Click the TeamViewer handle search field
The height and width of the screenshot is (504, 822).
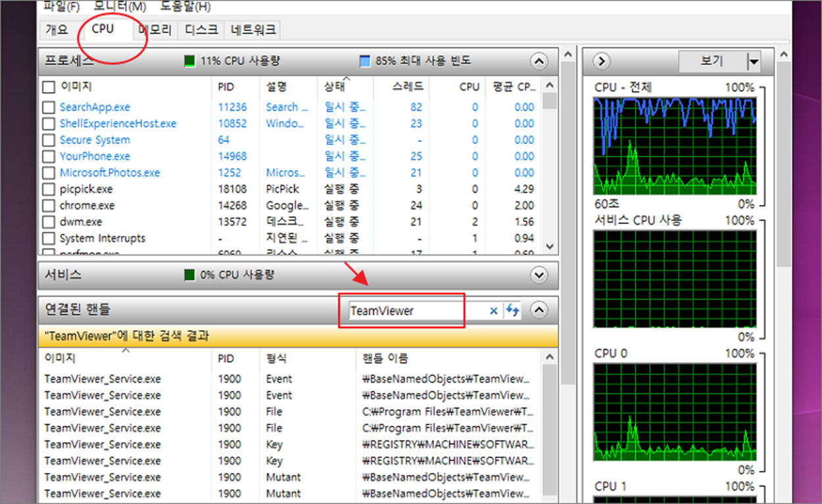(x=418, y=311)
